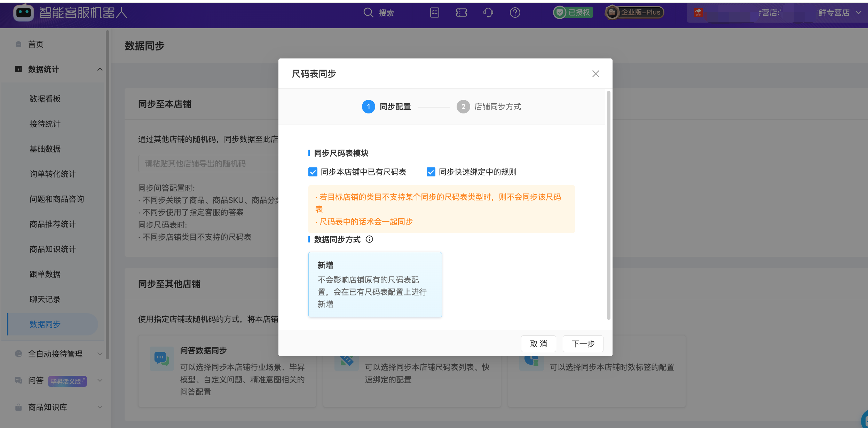Click the 数据同步 page title

pos(144,46)
